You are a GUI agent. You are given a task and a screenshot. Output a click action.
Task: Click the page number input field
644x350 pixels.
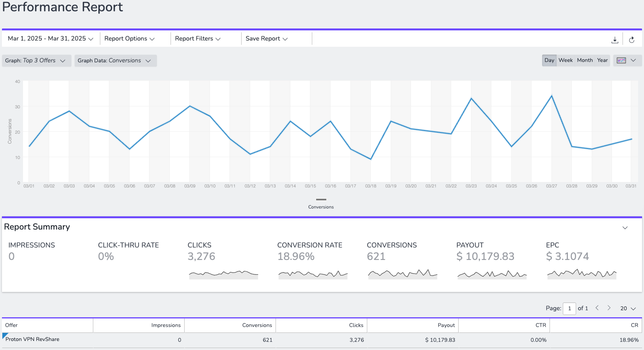(569, 308)
